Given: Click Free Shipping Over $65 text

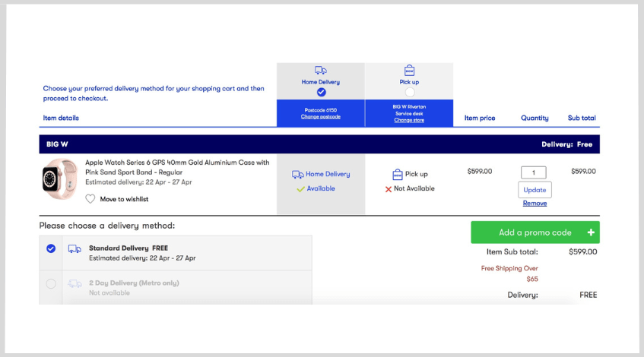Looking at the screenshot, I should pyautogui.click(x=509, y=273).
